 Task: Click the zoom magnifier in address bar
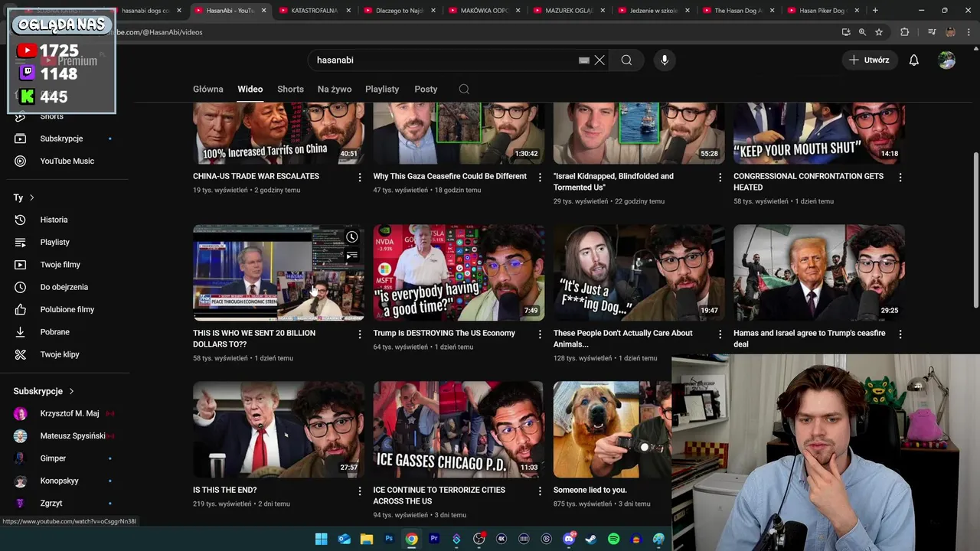tap(862, 32)
